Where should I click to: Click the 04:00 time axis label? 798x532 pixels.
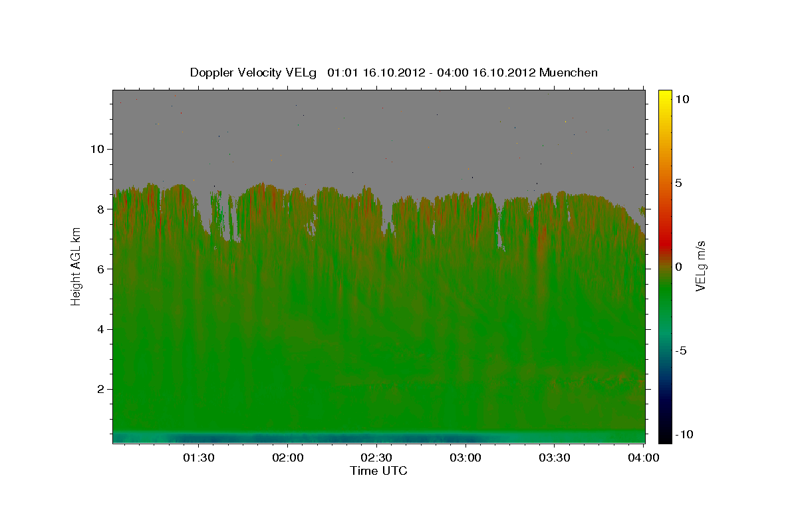click(x=644, y=458)
